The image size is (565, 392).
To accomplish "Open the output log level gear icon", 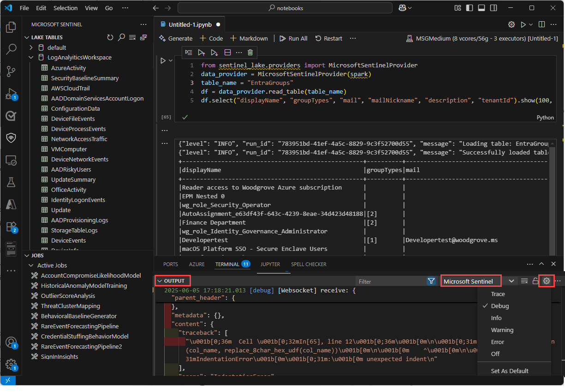I will (x=547, y=281).
